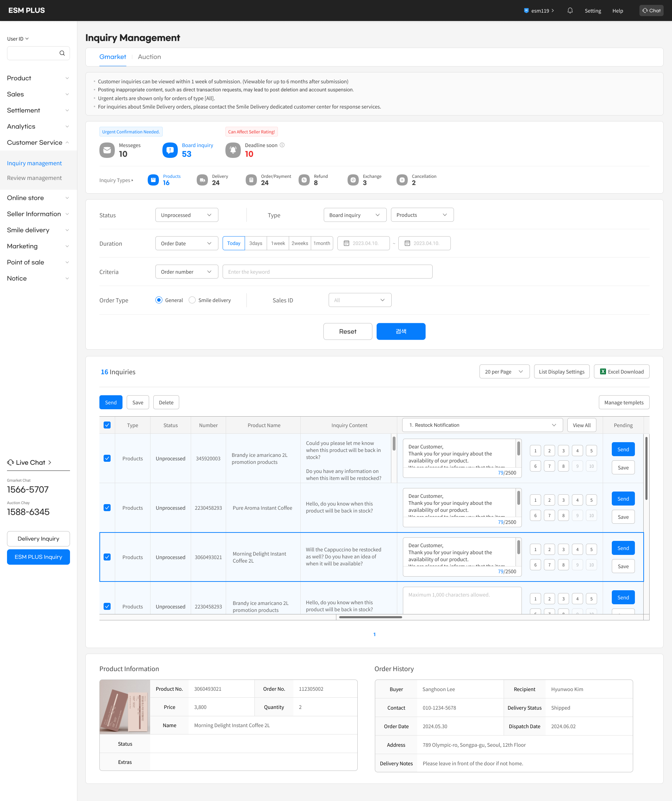The height and width of the screenshot is (801, 672).
Task: Select the Delivery truck inquiry type icon
Action: [x=202, y=180]
